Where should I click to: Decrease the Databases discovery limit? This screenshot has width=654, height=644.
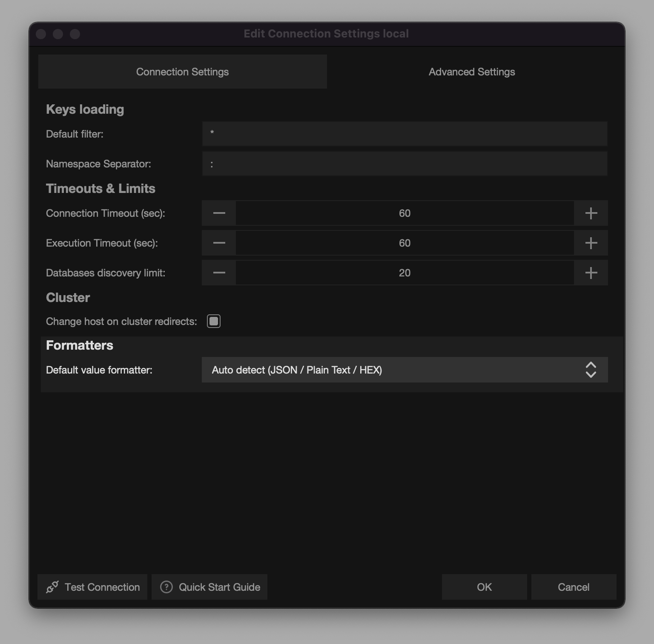[x=219, y=273]
